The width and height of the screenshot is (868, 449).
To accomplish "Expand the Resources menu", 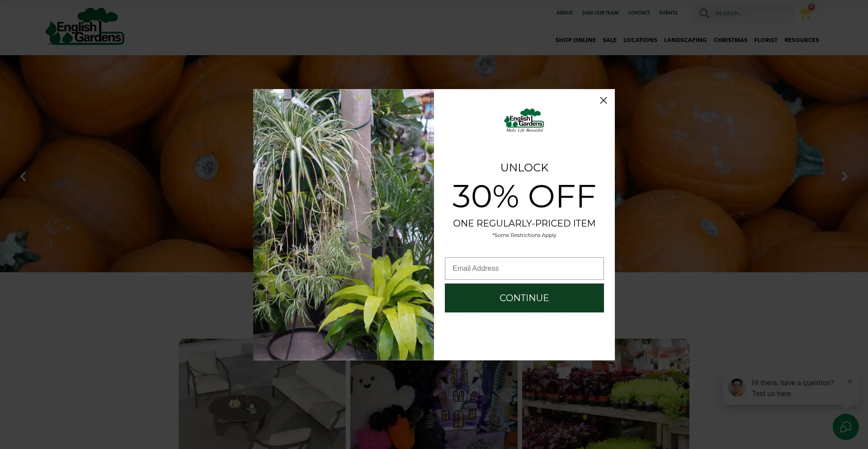I will pyautogui.click(x=802, y=40).
